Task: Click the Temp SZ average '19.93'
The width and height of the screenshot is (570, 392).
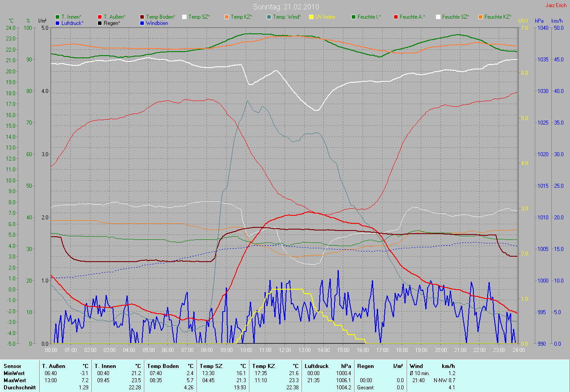Action: click(x=239, y=388)
